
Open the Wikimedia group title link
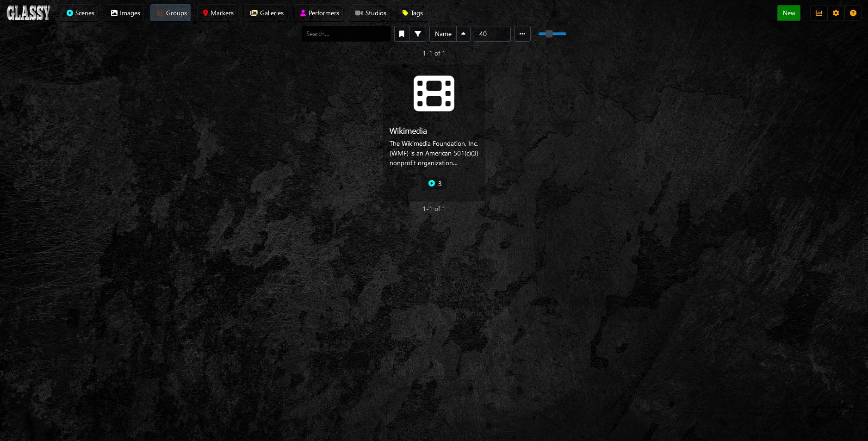(408, 131)
